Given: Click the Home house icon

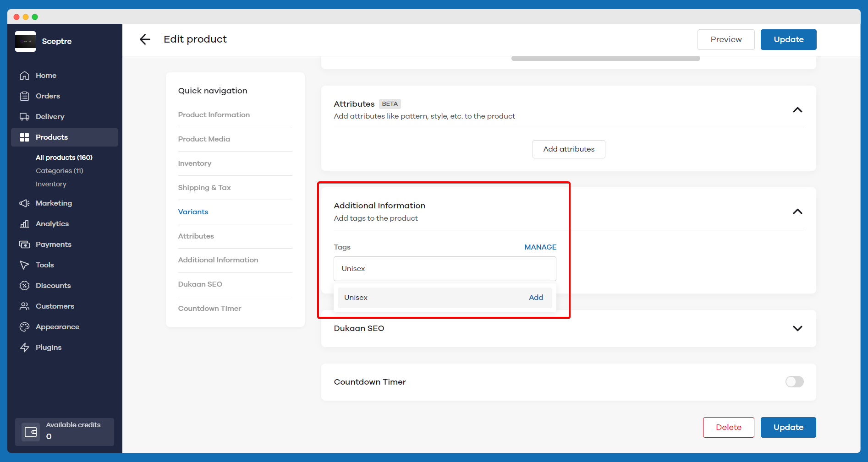Looking at the screenshot, I should [x=24, y=76].
